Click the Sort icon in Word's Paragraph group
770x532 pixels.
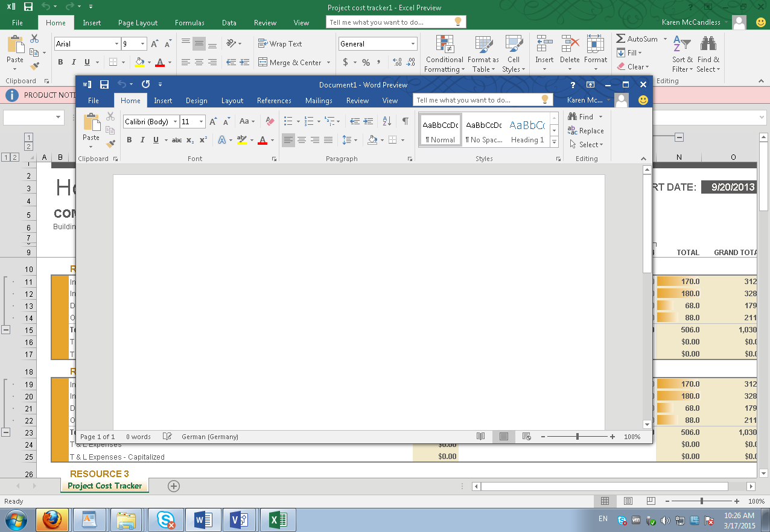[x=387, y=121]
